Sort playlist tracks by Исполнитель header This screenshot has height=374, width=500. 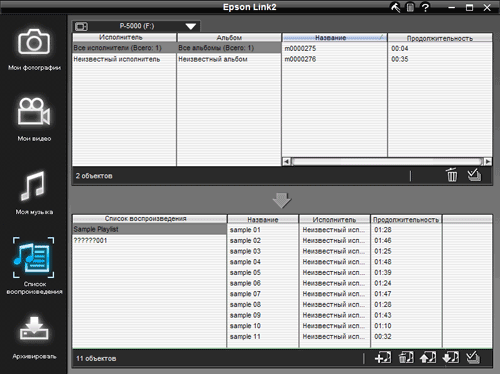coord(335,219)
